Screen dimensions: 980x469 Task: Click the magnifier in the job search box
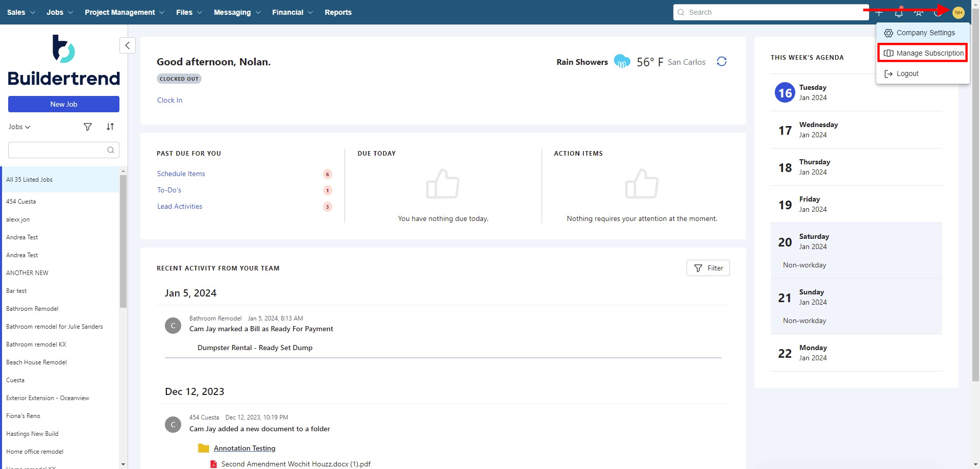point(111,150)
